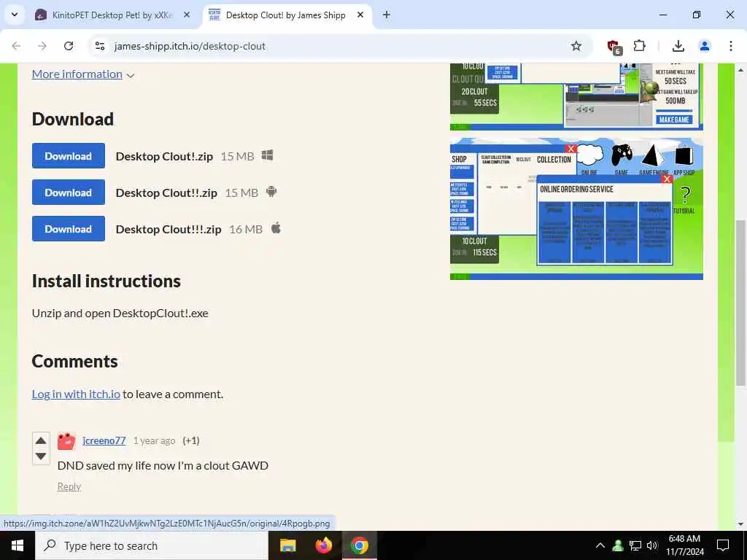This screenshot has width=747, height=560.
Task: Open Chrome three-dot menu
Action: [730, 46]
